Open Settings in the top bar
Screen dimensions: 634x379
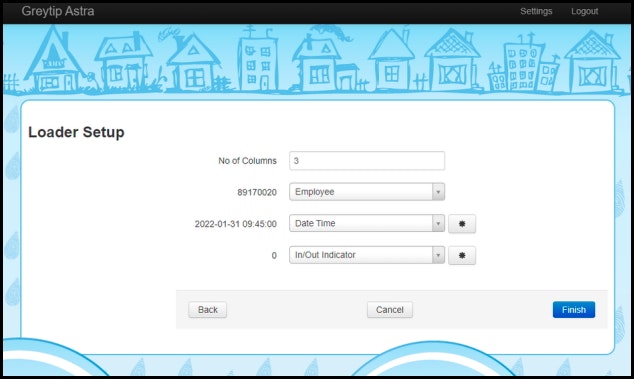[x=536, y=11]
